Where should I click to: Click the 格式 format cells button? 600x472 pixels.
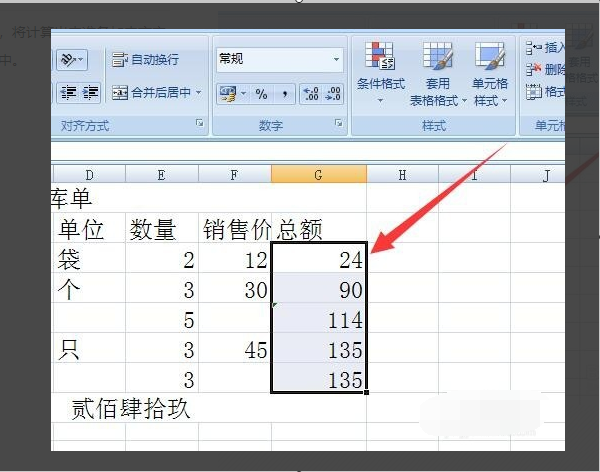[545, 92]
